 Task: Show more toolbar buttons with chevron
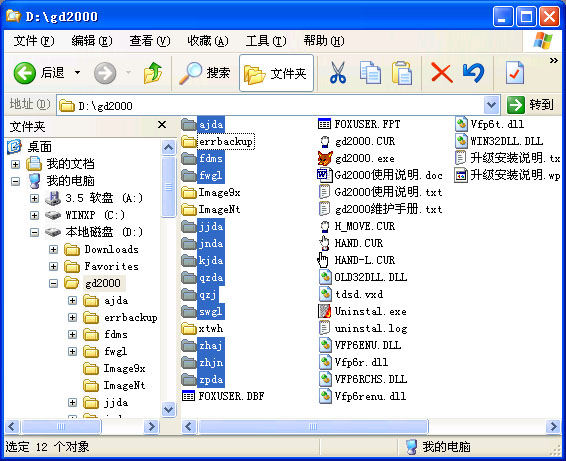pos(554,61)
